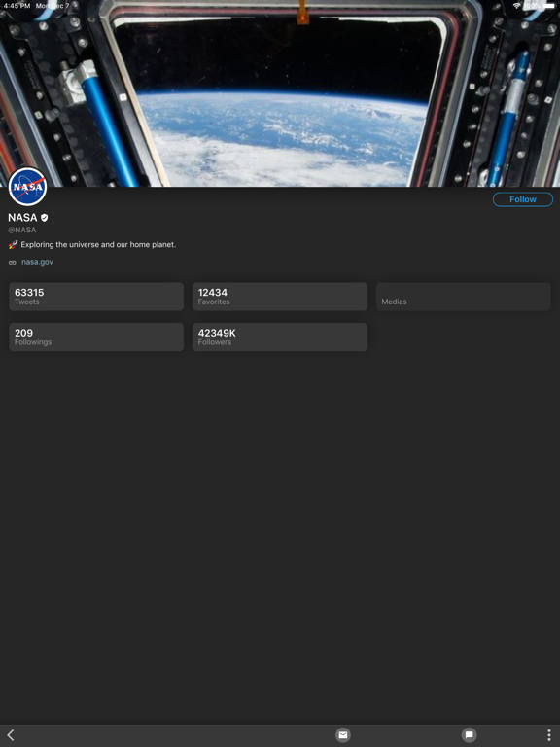Tap the rocket emoji in the bio
Screen dimensions: 560x747
[13, 244]
